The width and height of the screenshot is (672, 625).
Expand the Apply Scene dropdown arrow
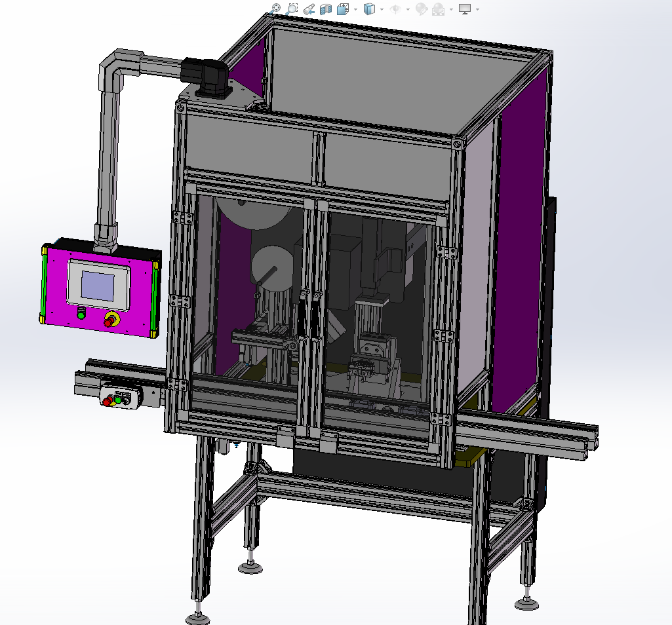tap(451, 9)
